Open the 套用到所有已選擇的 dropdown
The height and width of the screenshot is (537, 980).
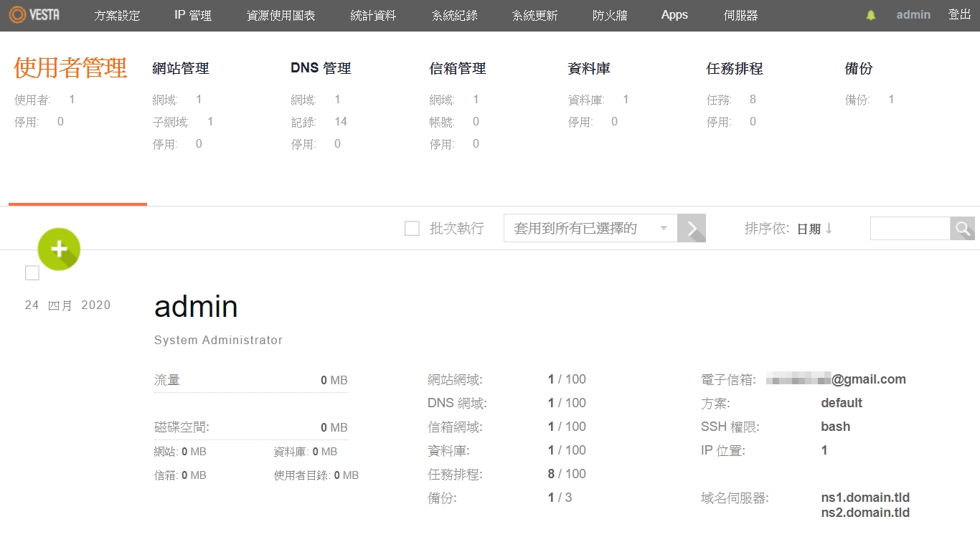[590, 228]
